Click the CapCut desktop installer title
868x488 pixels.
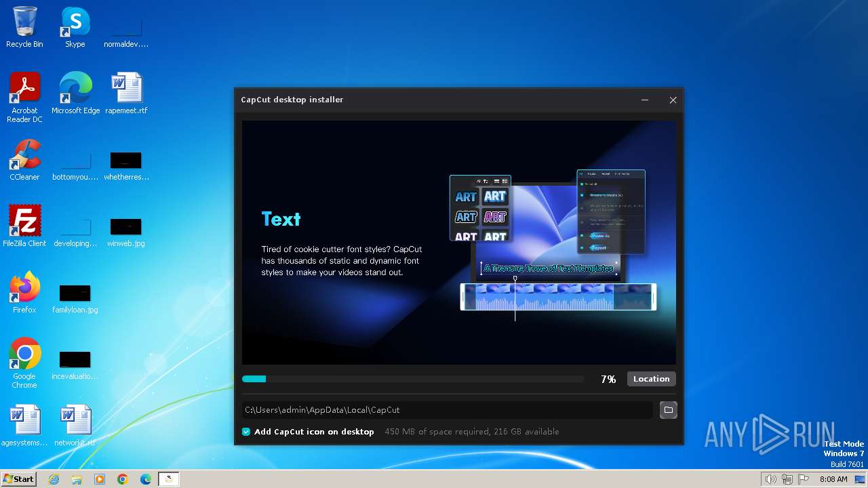[x=292, y=100]
